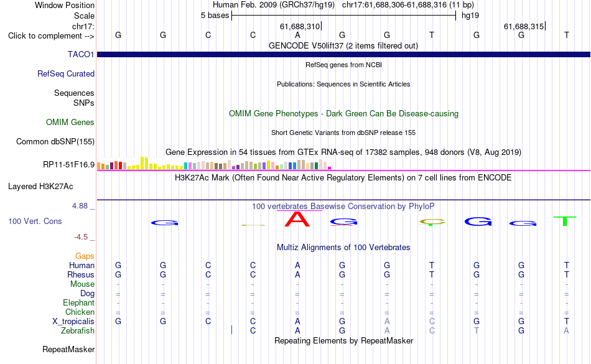Click the GENCODE V50lift37 track title

pyautogui.click(x=343, y=46)
